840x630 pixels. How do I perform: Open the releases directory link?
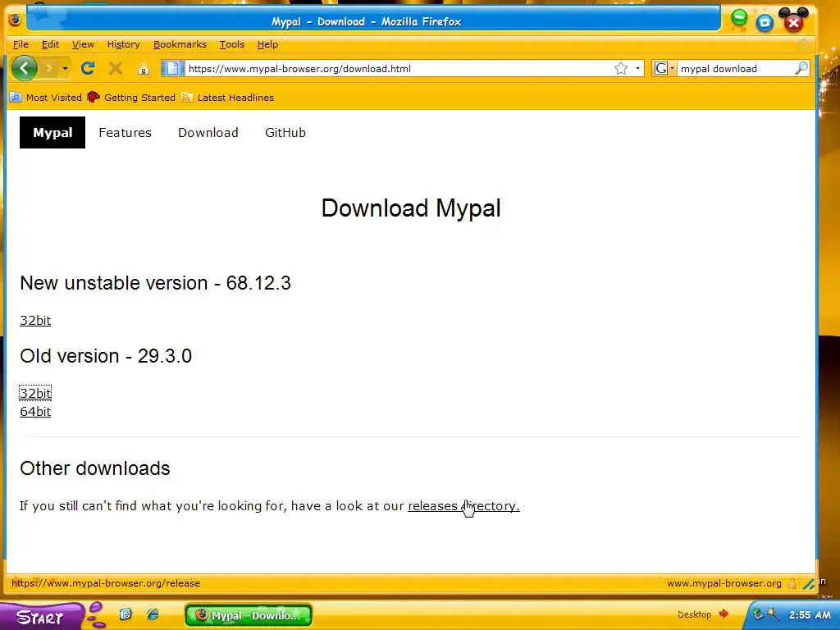(x=463, y=505)
